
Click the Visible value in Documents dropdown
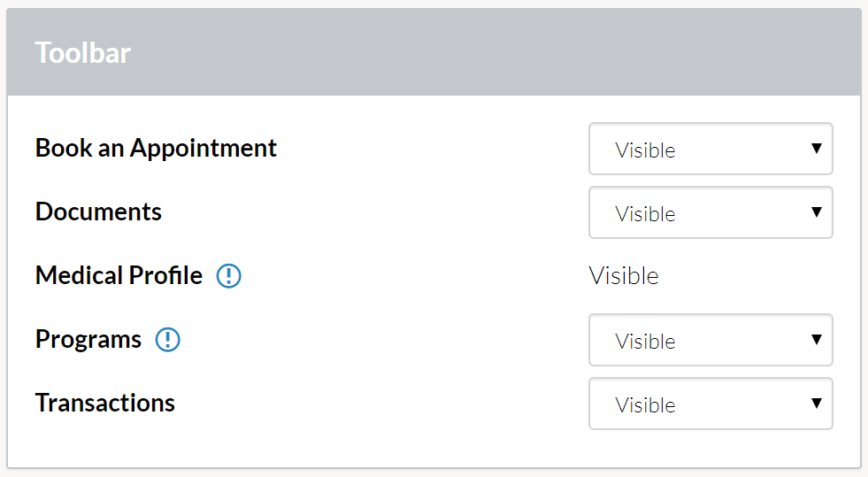point(645,214)
